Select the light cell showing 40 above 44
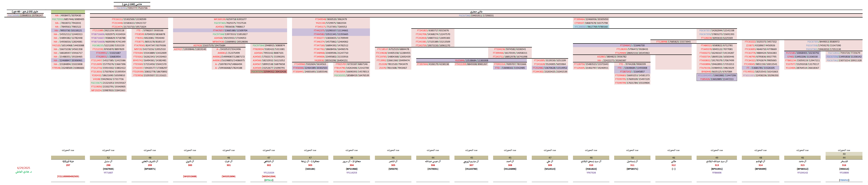The width and height of the screenshot is (868, 185). (844, 154)
